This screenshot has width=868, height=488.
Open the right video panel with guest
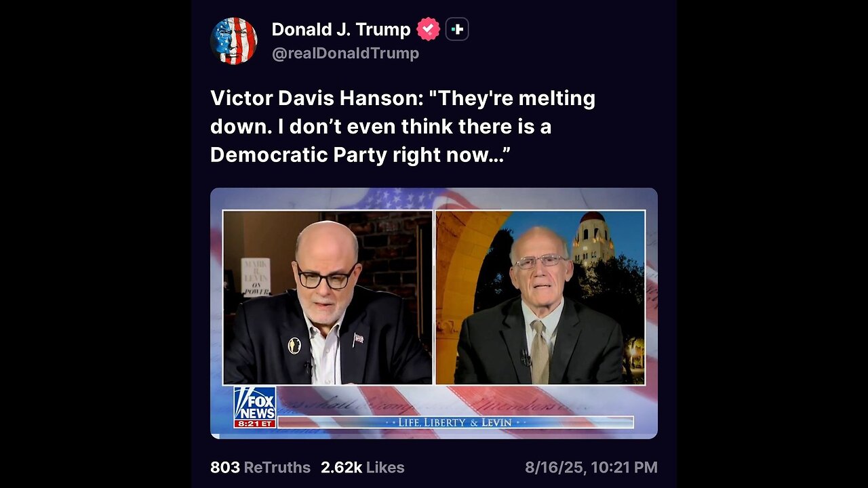click(540, 298)
